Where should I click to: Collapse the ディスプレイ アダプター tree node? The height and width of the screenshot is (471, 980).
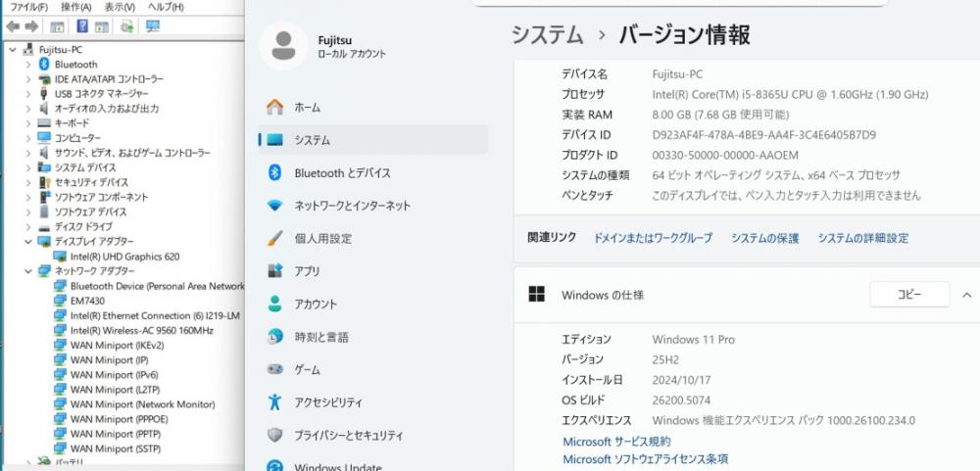(29, 241)
